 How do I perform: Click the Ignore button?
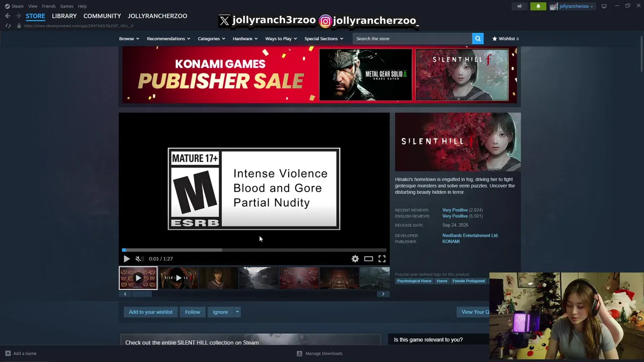point(220,312)
